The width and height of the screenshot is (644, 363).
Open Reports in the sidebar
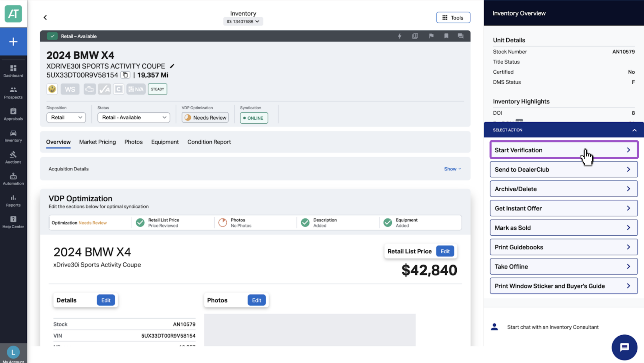click(13, 201)
